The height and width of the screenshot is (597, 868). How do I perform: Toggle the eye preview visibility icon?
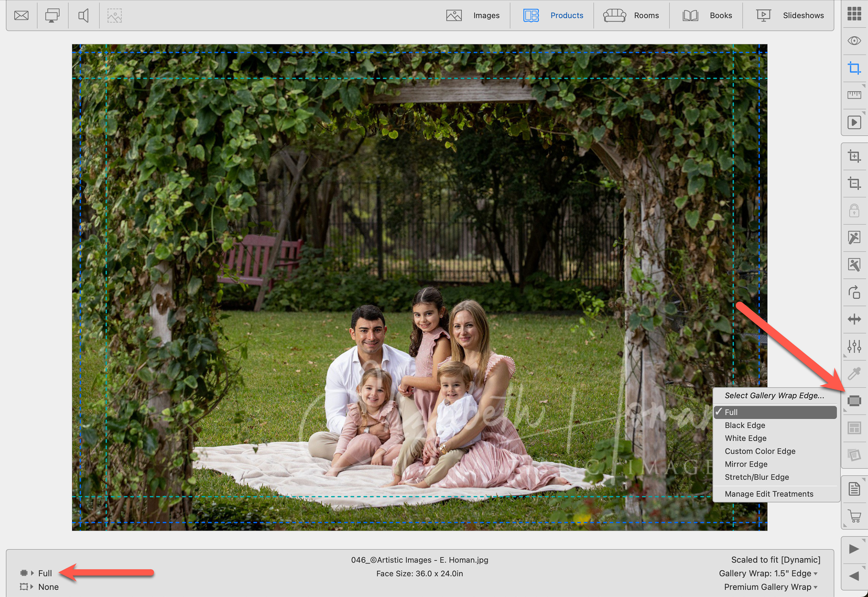point(854,40)
